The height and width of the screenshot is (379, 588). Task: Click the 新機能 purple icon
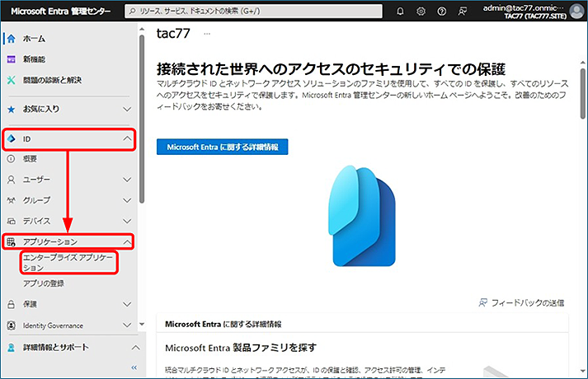(x=12, y=59)
